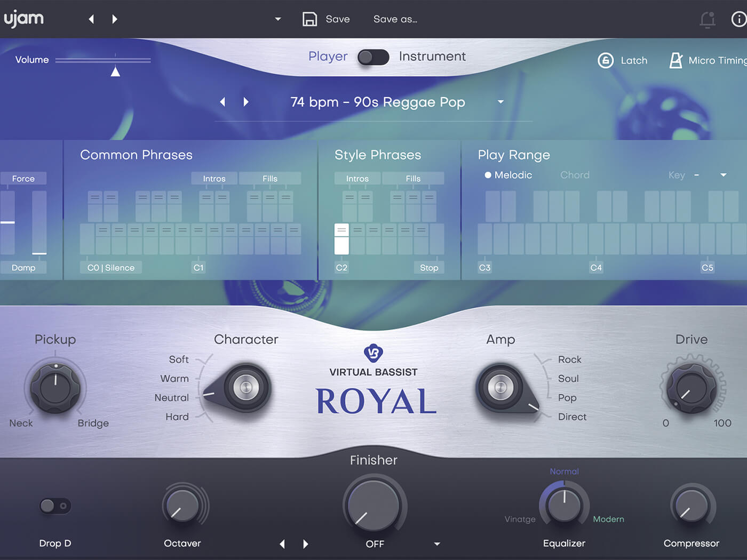Image resolution: width=747 pixels, height=560 pixels.
Task: Click the Stop key label
Action: [429, 268]
